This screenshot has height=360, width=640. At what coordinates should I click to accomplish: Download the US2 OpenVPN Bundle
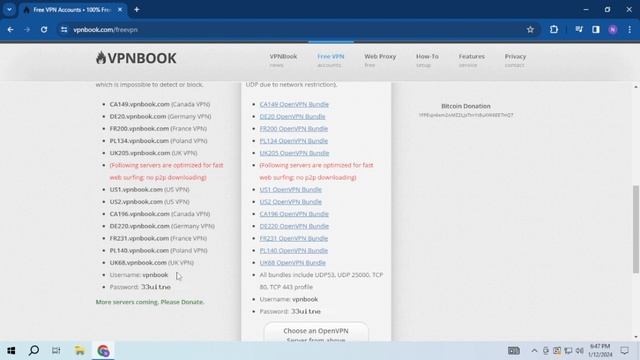tap(291, 202)
